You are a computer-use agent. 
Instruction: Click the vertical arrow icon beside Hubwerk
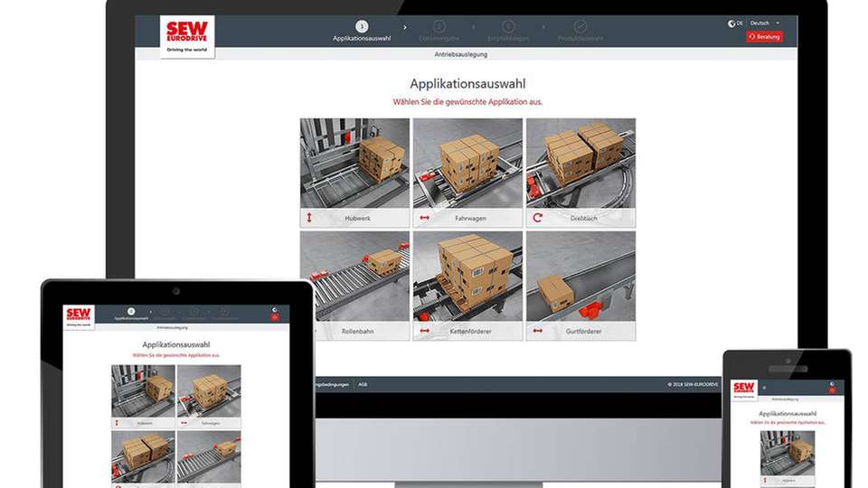point(309,218)
